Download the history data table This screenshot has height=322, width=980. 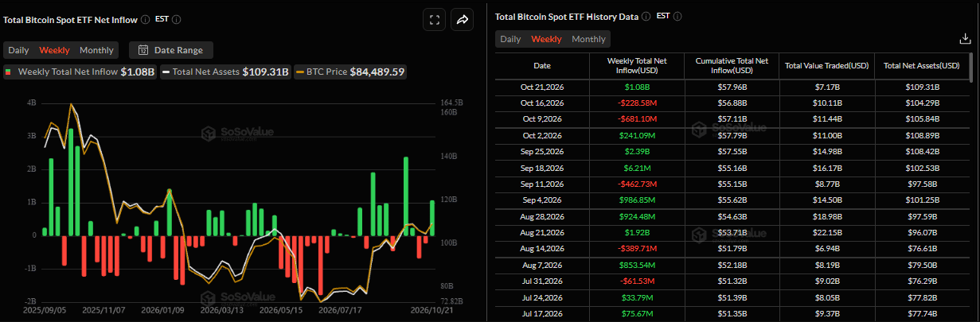point(965,39)
